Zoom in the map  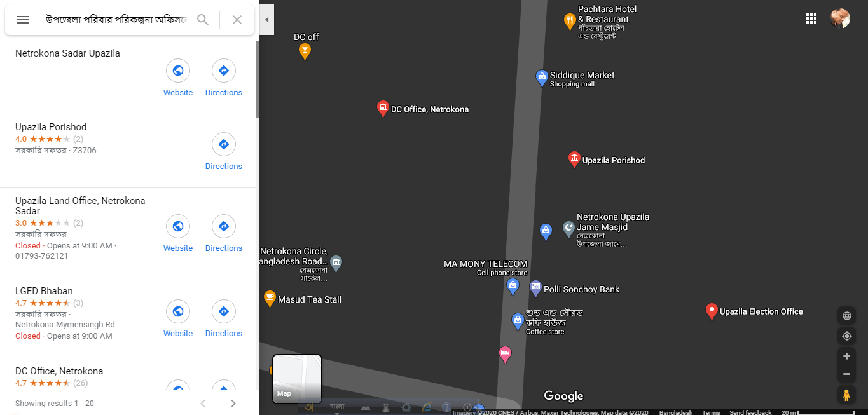click(846, 357)
